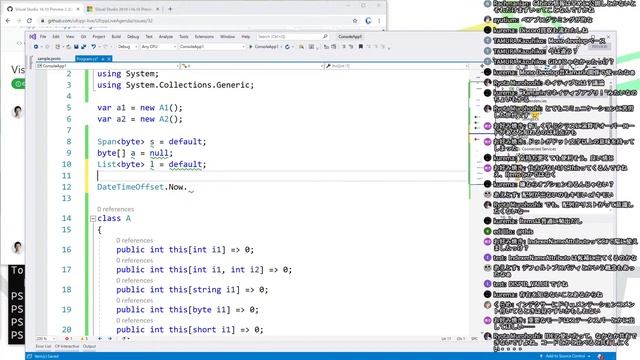
Task: Open the Help menu
Action: 245,37
